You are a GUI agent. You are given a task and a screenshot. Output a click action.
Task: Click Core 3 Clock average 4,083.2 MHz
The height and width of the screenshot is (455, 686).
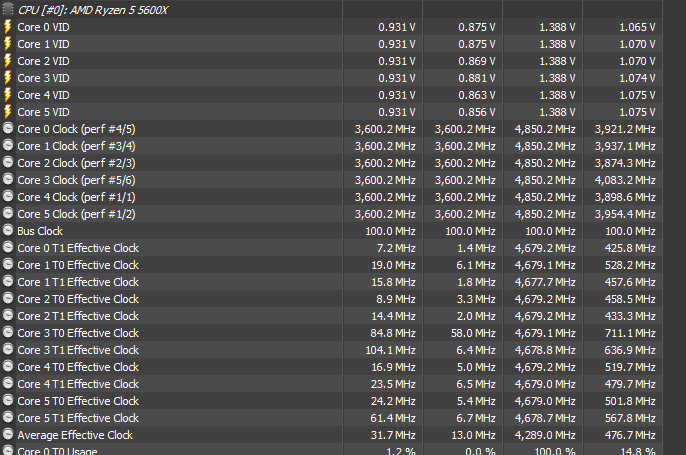(625, 180)
